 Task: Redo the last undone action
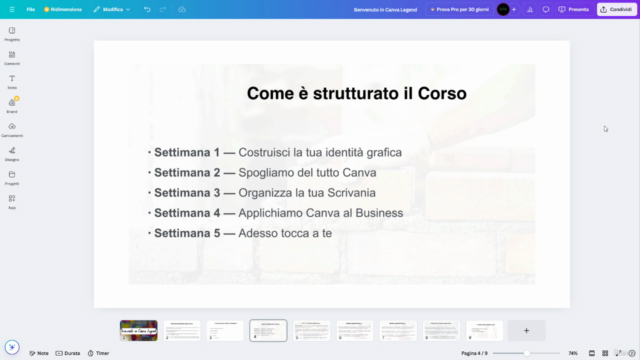click(x=163, y=9)
